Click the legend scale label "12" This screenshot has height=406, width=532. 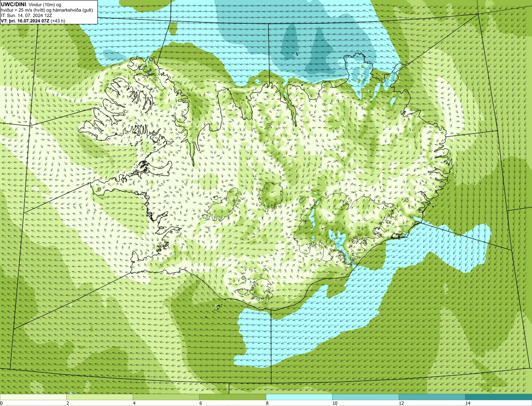(x=401, y=403)
